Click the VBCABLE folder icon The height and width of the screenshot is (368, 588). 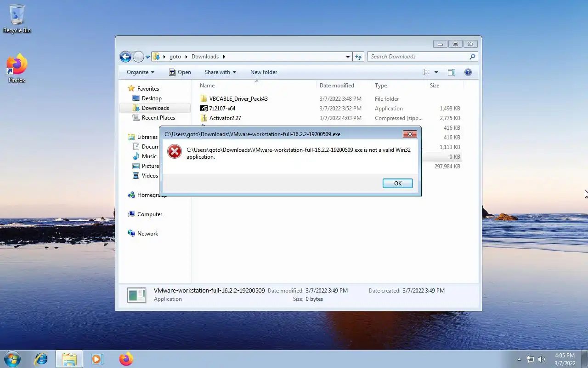(x=204, y=99)
